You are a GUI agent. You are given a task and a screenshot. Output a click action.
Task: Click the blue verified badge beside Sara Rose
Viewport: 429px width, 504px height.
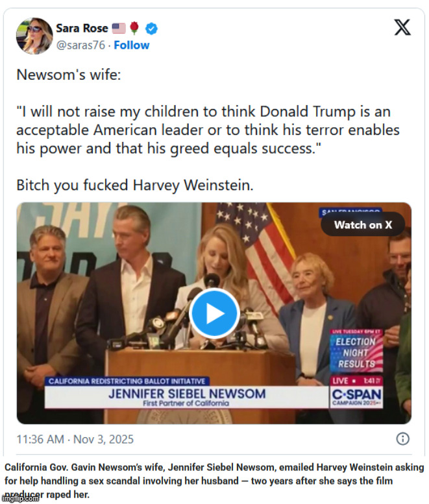[x=151, y=28]
